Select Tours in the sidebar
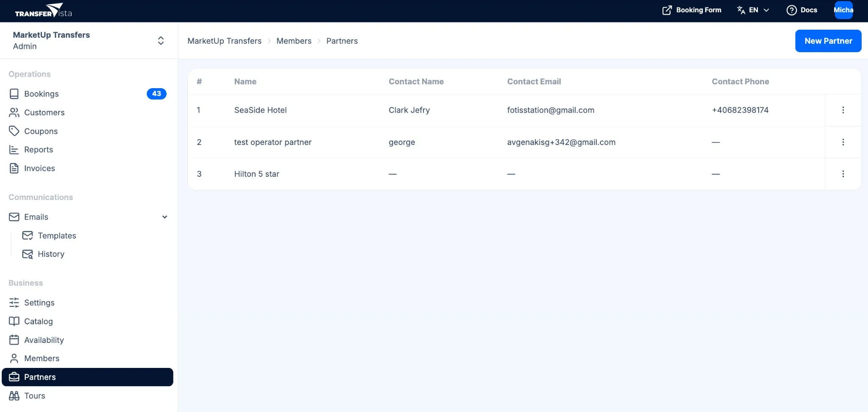This screenshot has height=412, width=868. [x=34, y=395]
